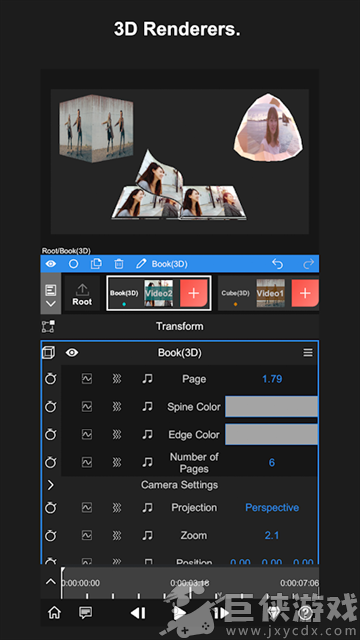This screenshot has width=360, height=640.
Task: Select the 3D cube in preview
Action: (x=96, y=128)
